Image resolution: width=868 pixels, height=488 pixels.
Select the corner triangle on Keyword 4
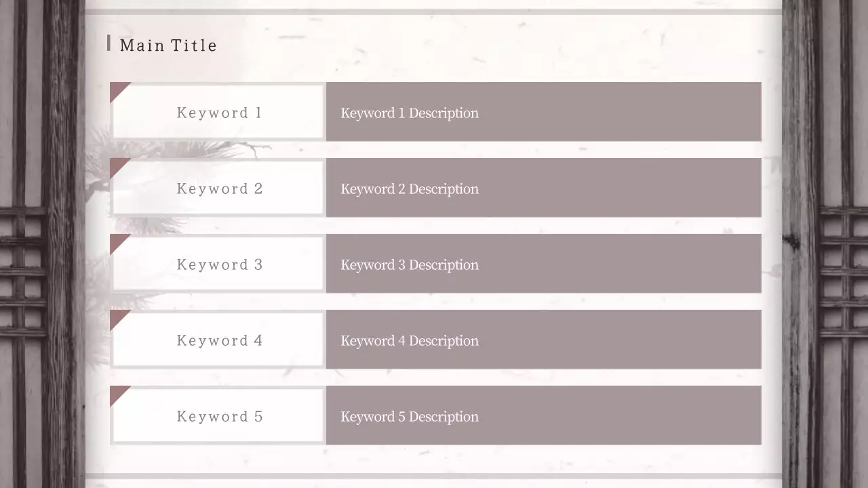coord(117,317)
